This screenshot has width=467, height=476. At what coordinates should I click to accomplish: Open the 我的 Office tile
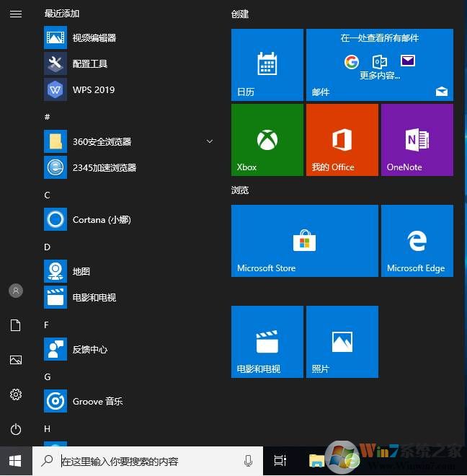coord(342,140)
